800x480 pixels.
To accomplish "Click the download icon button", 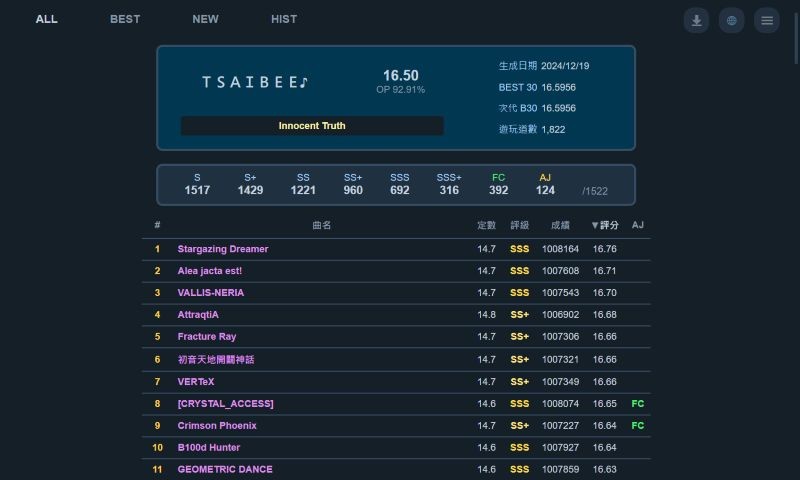I will pos(697,20).
